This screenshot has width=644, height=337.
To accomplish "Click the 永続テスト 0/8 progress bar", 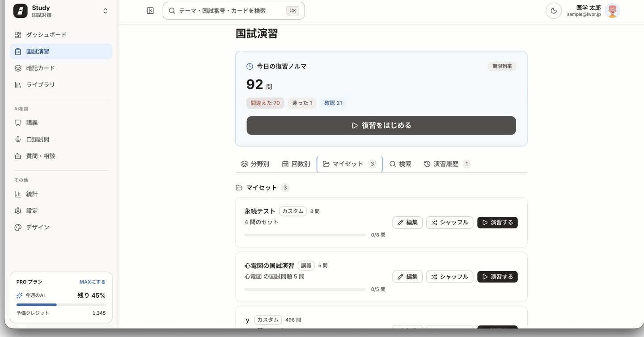I will [x=305, y=235].
